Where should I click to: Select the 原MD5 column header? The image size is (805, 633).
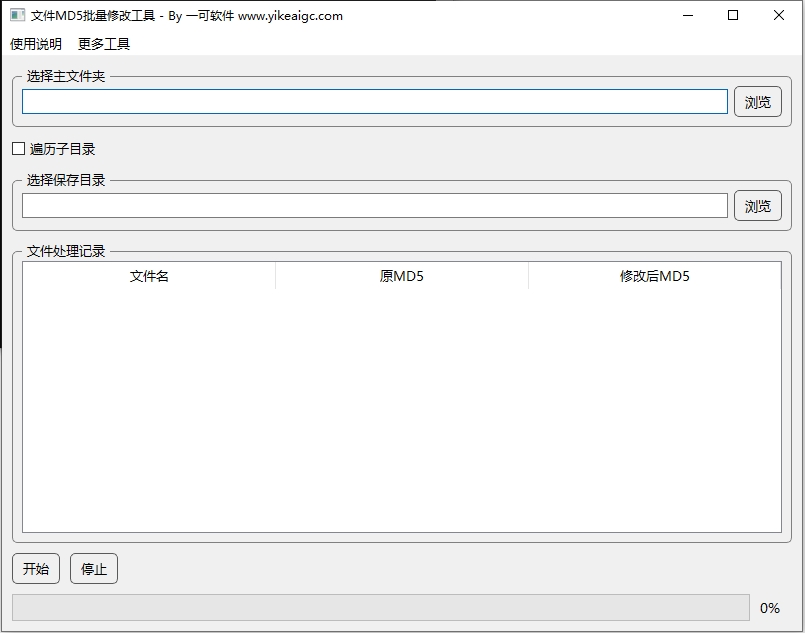[x=401, y=276]
